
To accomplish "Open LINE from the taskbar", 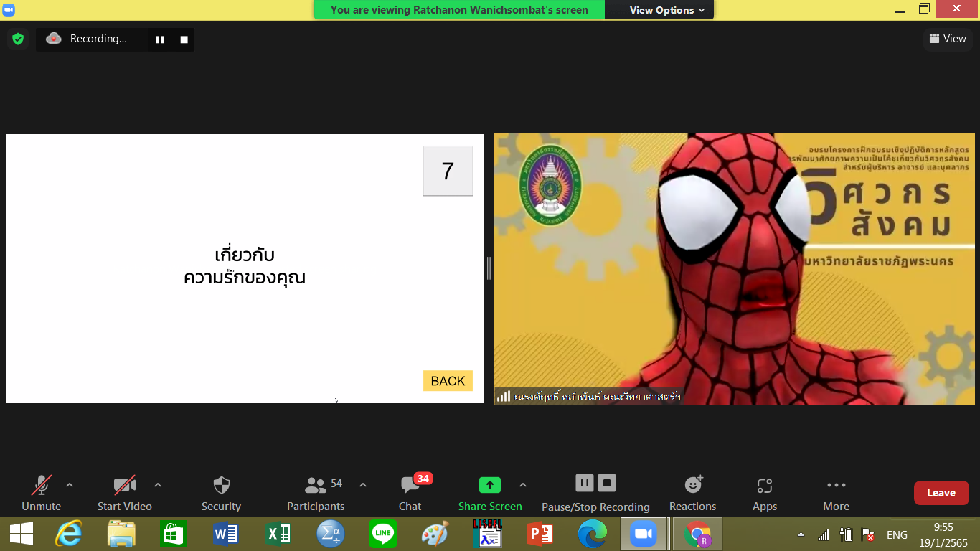I will pos(382,534).
